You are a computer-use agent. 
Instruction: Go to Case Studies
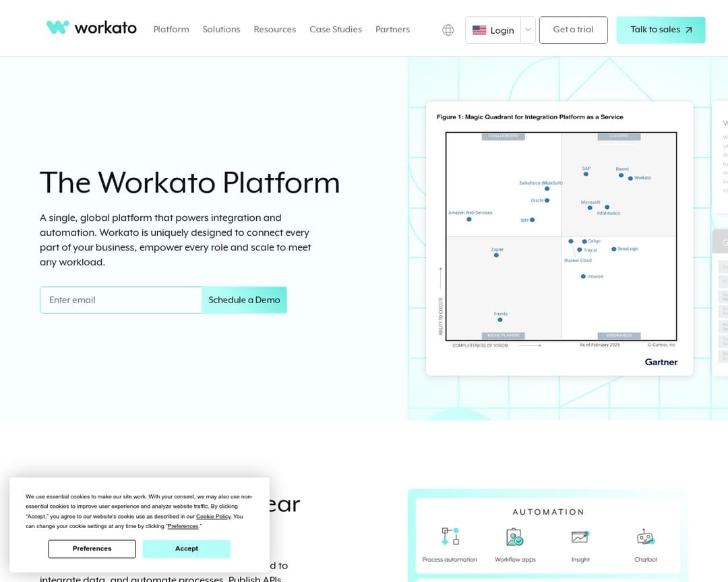(336, 30)
